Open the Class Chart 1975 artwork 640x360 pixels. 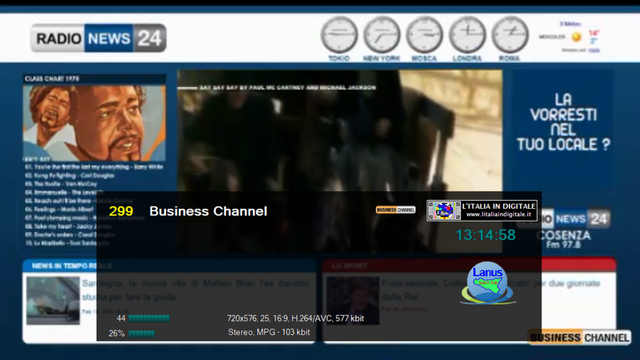pos(94,123)
